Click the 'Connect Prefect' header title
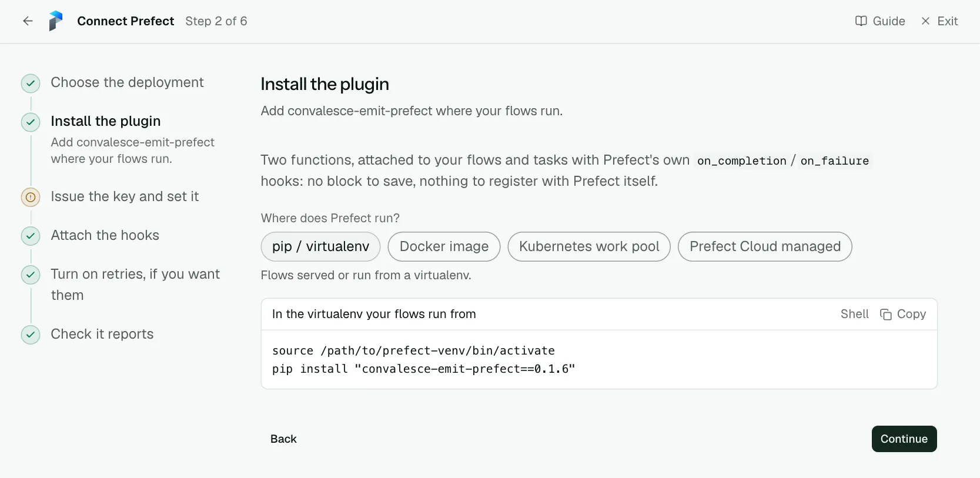 pyautogui.click(x=126, y=21)
